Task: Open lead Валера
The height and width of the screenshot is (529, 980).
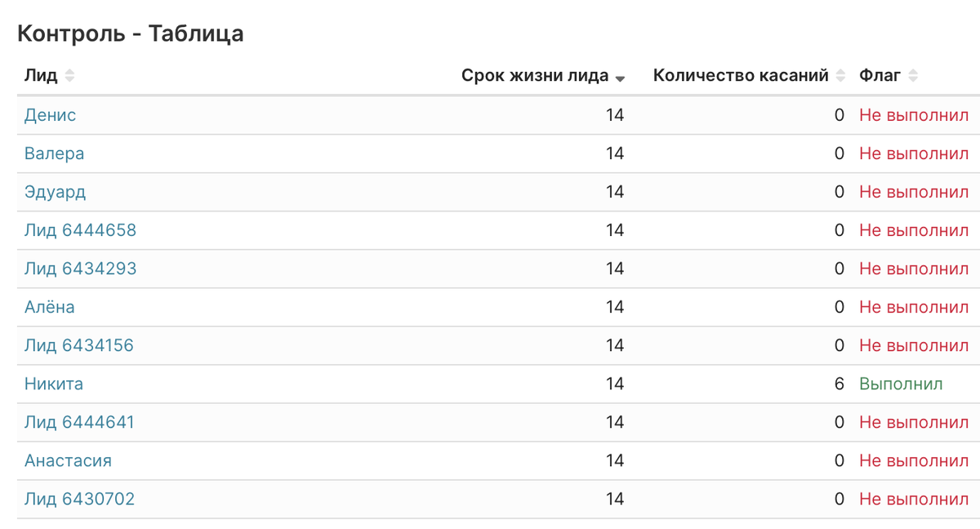Action: click(x=54, y=153)
